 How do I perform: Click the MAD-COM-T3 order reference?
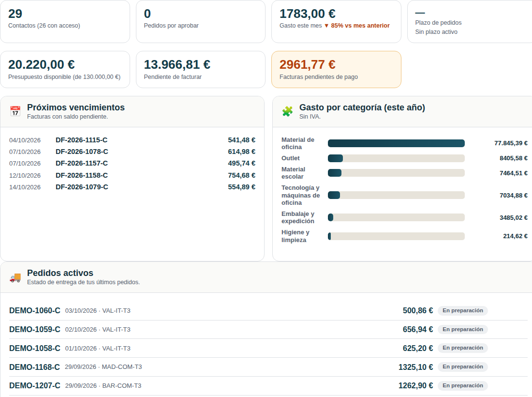point(122,367)
